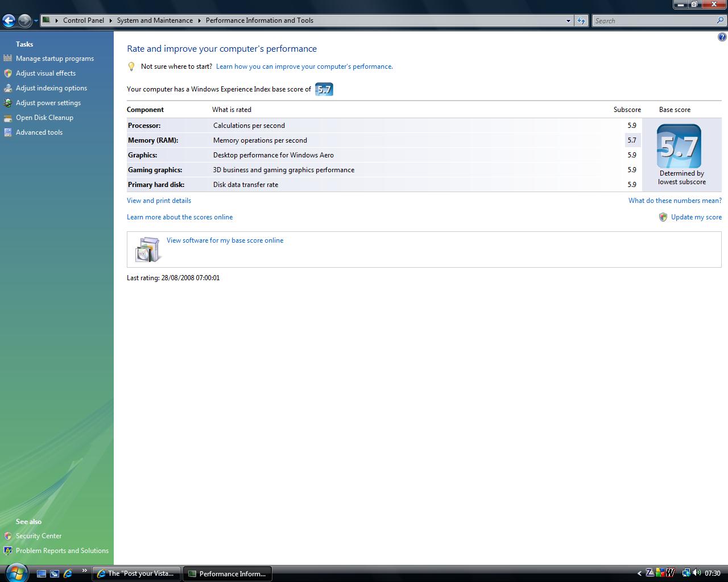
Task: Launch Internet Explorer from Quick Launch
Action: [x=68, y=573]
